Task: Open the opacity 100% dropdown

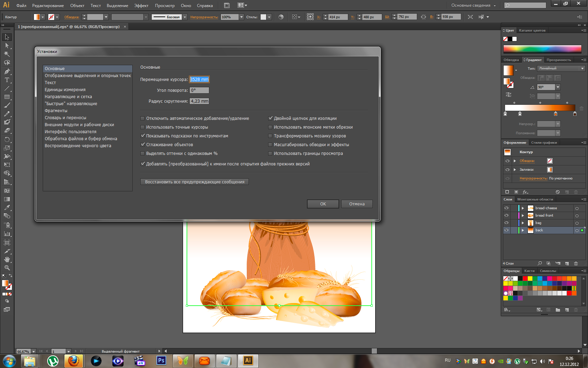Action: [x=241, y=17]
